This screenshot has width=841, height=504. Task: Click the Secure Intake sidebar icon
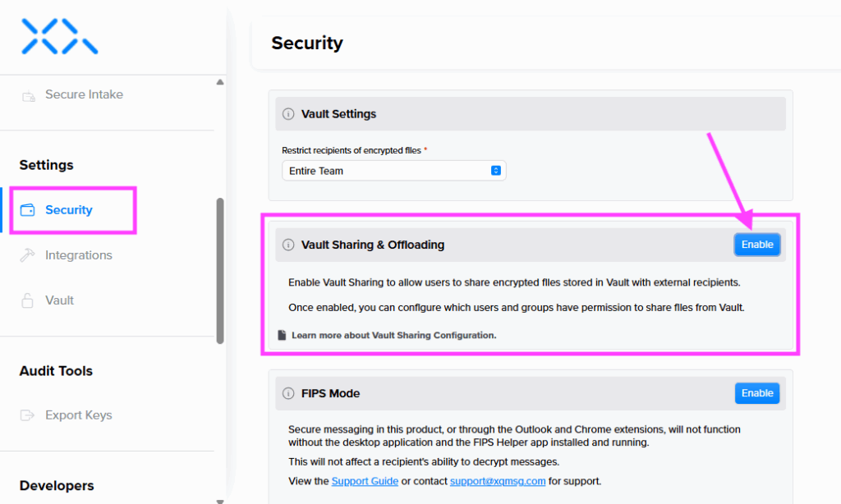(29, 95)
